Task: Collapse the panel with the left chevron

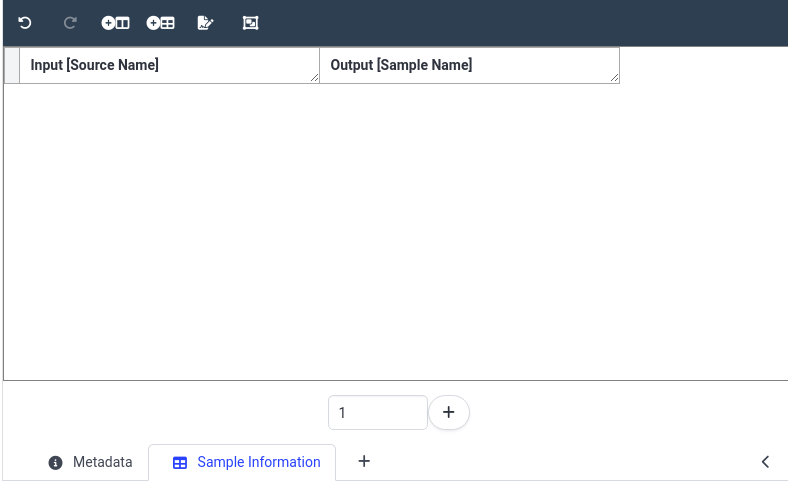Action: 765,462
